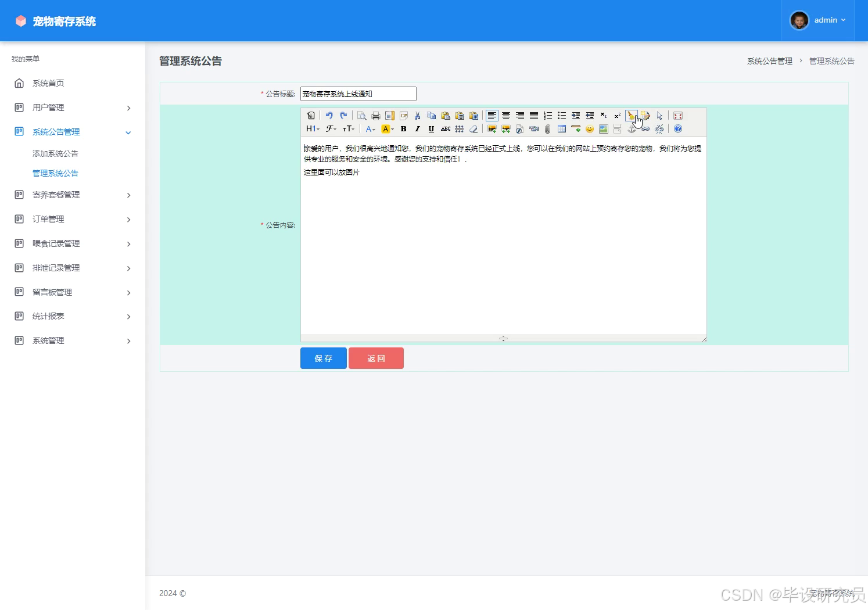Open the editor's help/about icon

[678, 129]
